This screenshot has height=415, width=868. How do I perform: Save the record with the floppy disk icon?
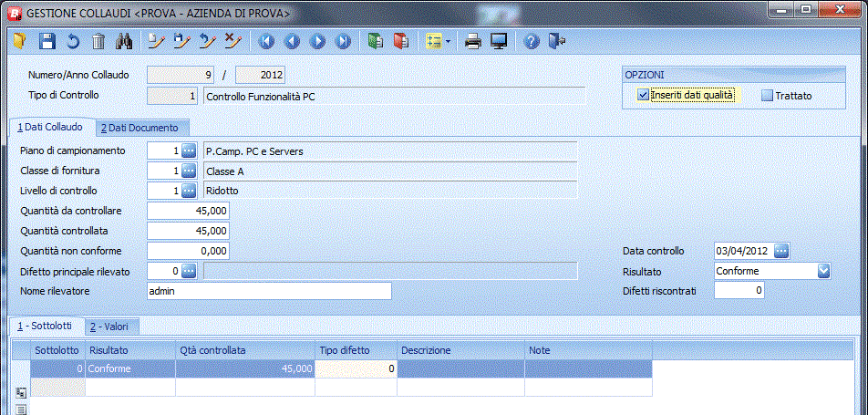[x=46, y=42]
